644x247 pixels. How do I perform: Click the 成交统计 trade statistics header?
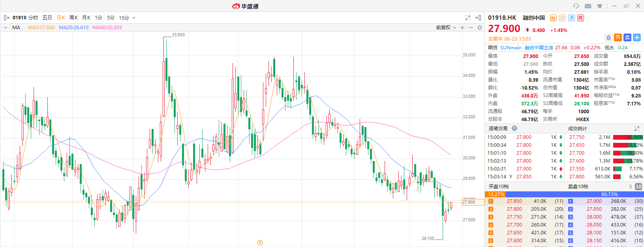coord(577,128)
